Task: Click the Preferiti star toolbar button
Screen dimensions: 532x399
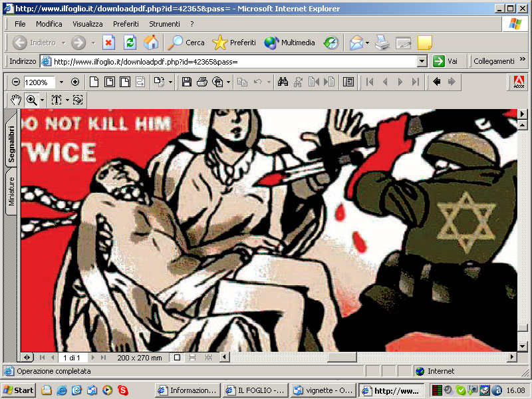Action: click(234, 43)
